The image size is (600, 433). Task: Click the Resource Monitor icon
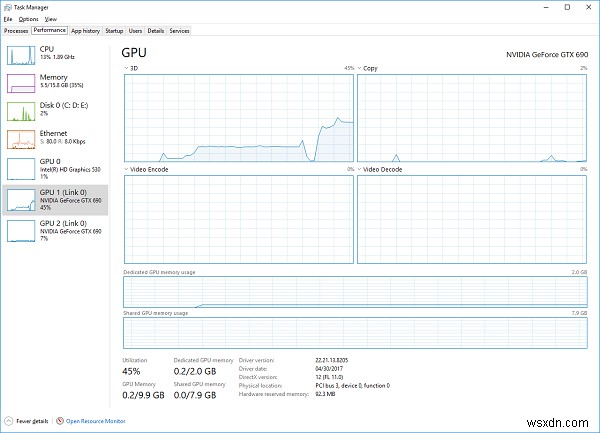coord(60,421)
